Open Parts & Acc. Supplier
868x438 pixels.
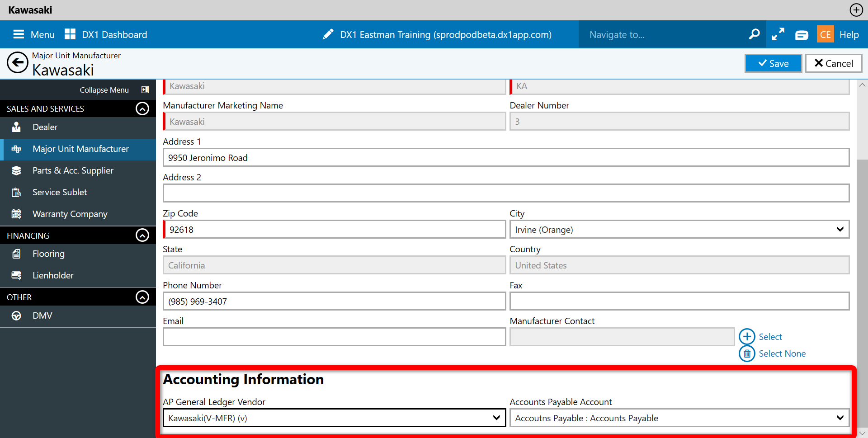pyautogui.click(x=78, y=171)
